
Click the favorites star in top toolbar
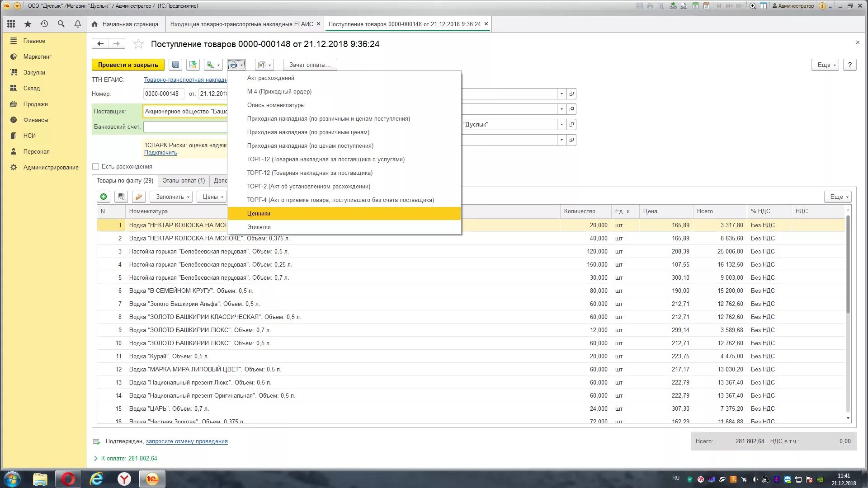pos(28,24)
